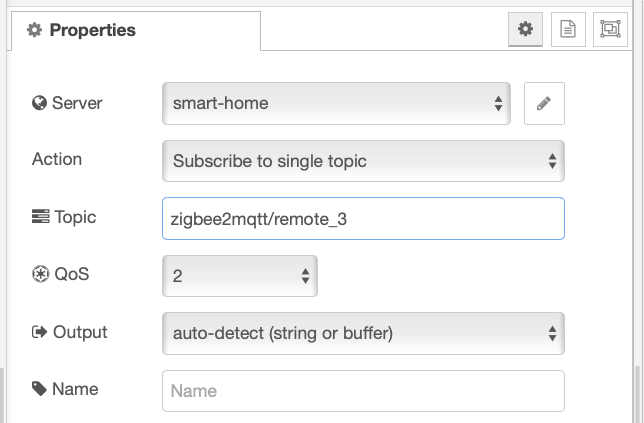
Task: Expand Output dropdown auto-detect string or buffer
Action: [x=363, y=333]
